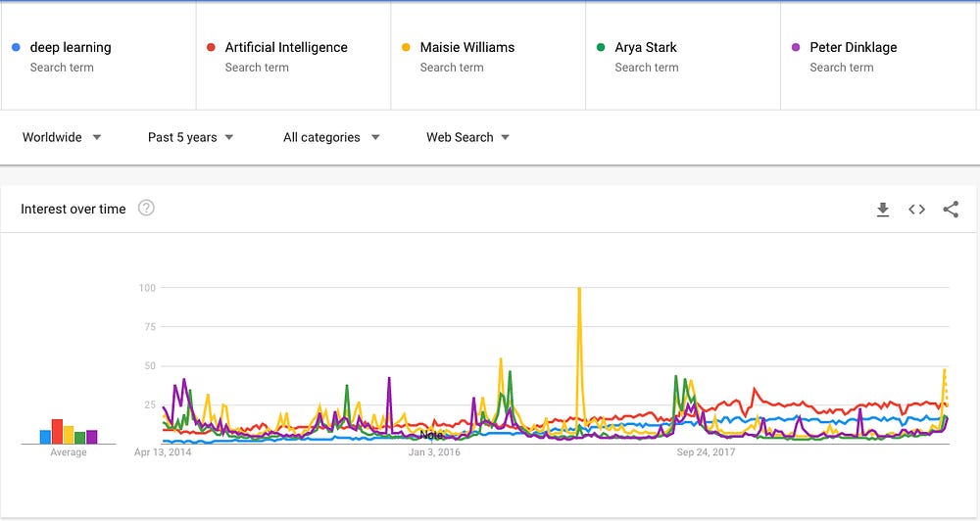This screenshot has height=521, width=980.
Task: Click the Peter Dinklage search term
Action: (x=853, y=47)
